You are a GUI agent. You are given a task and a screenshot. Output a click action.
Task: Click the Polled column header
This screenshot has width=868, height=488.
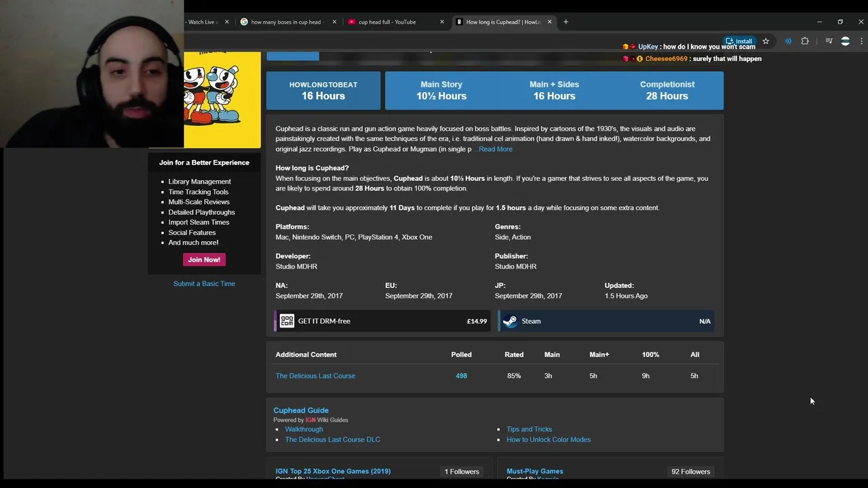point(461,354)
